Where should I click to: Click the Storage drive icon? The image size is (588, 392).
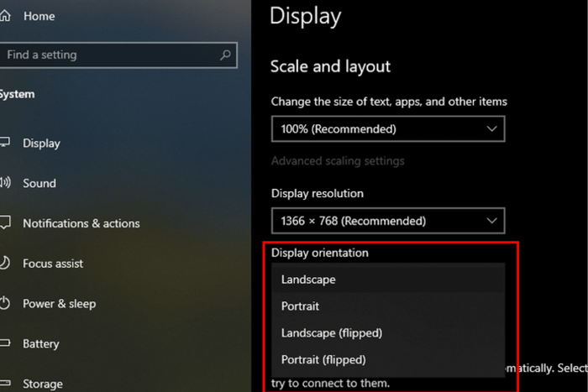tap(4, 383)
